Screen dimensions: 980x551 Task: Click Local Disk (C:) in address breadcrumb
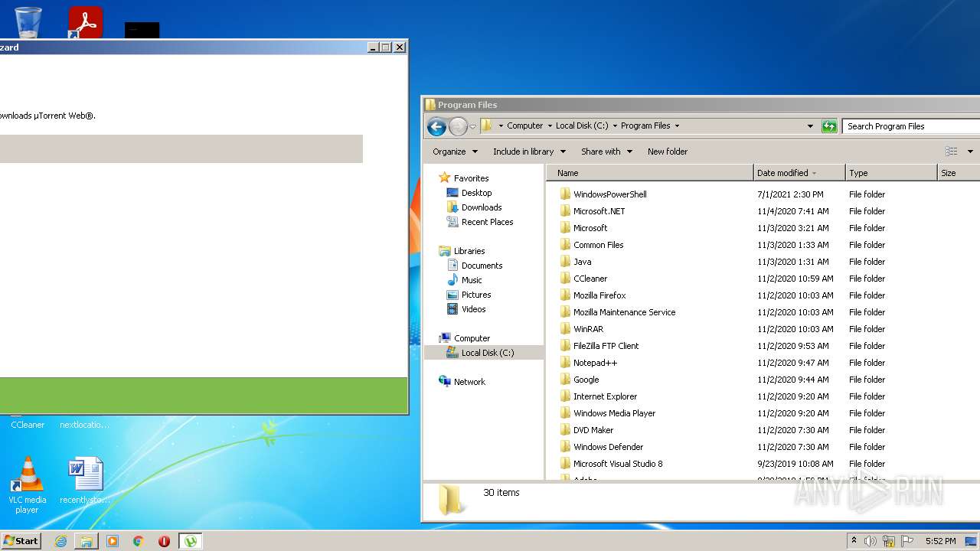pos(582,126)
